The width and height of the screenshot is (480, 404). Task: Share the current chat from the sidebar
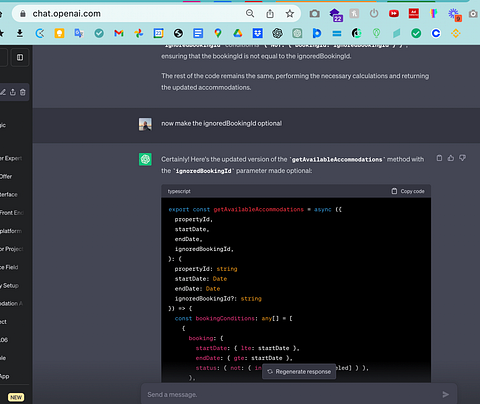click(x=13, y=92)
